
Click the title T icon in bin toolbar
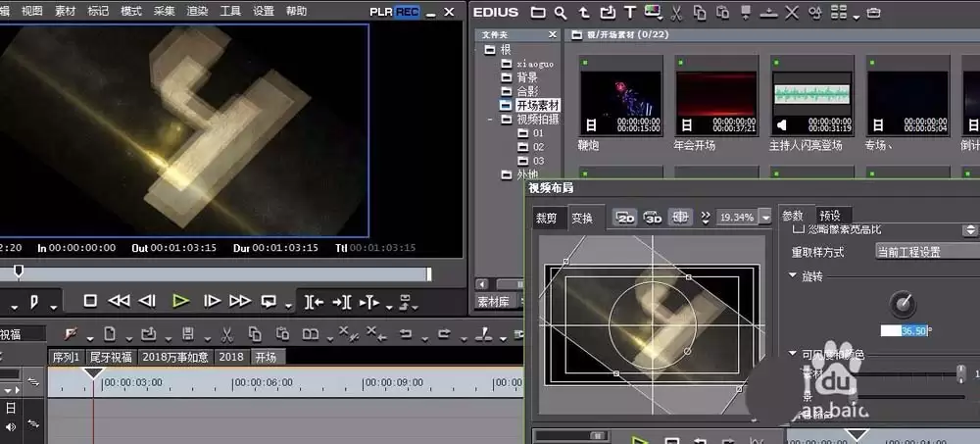pos(630,12)
